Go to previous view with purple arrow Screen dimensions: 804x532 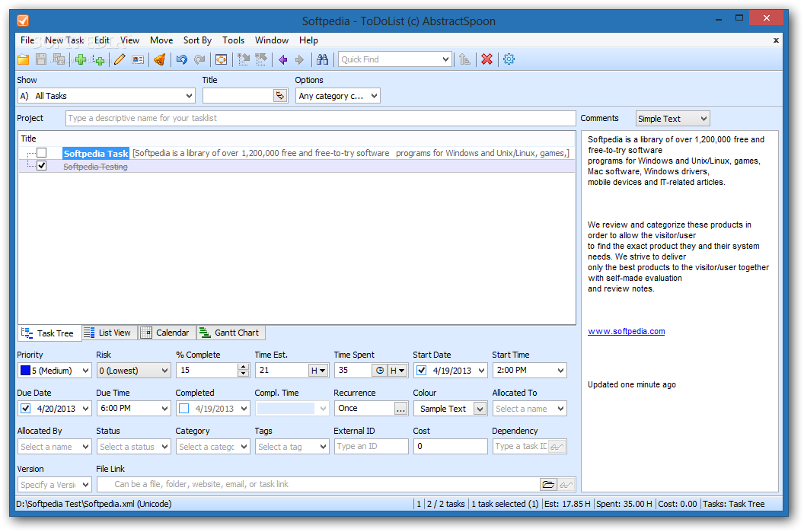283,59
